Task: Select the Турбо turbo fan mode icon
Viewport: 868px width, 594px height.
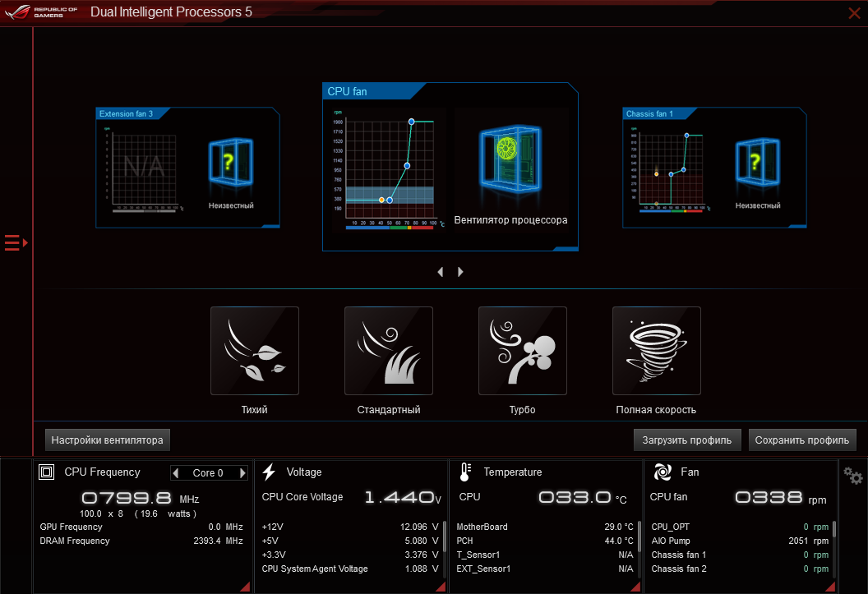Action: (523, 351)
